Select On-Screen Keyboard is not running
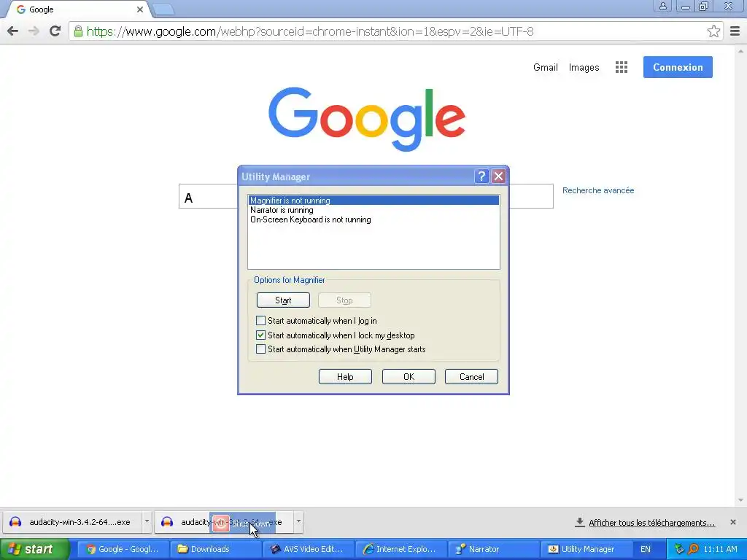The image size is (747, 560). (373, 219)
